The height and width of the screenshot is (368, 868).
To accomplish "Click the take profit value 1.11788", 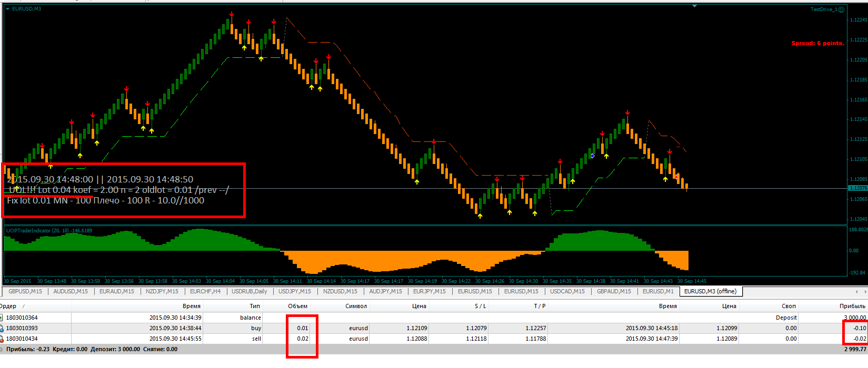I will [x=535, y=339].
